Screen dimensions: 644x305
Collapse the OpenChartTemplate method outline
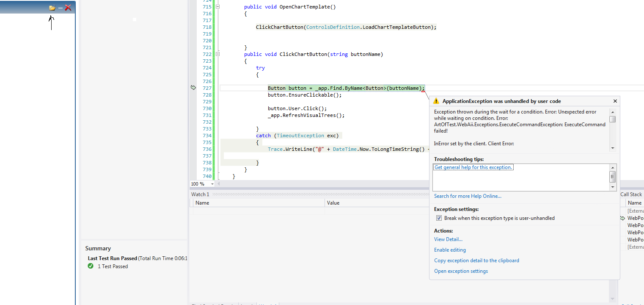[x=217, y=7]
